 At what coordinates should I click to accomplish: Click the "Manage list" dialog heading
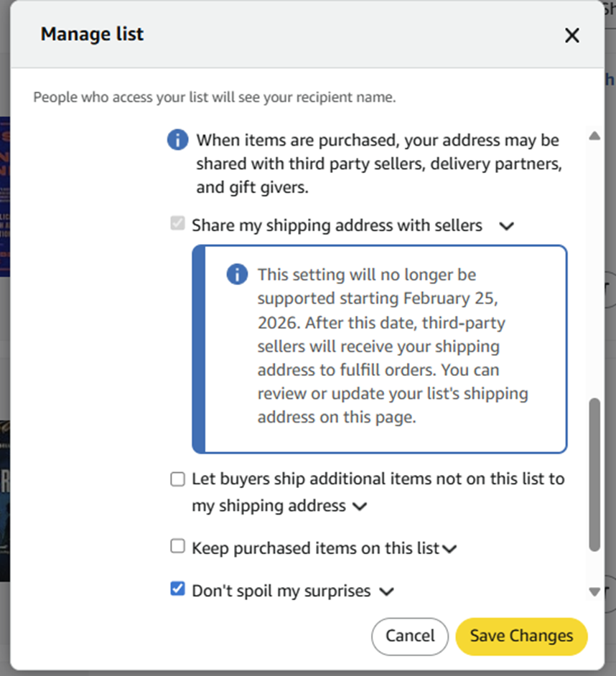pos(92,34)
